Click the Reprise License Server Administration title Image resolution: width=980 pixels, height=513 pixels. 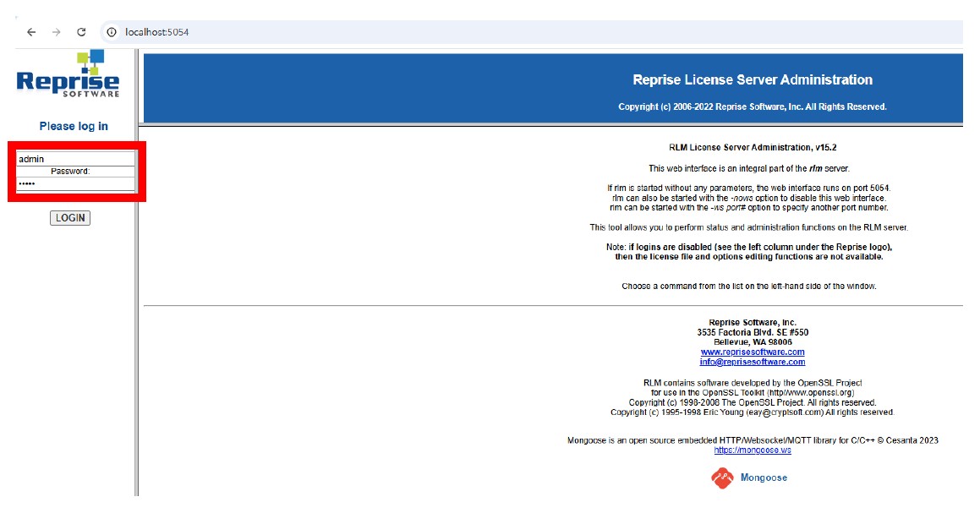tap(753, 80)
